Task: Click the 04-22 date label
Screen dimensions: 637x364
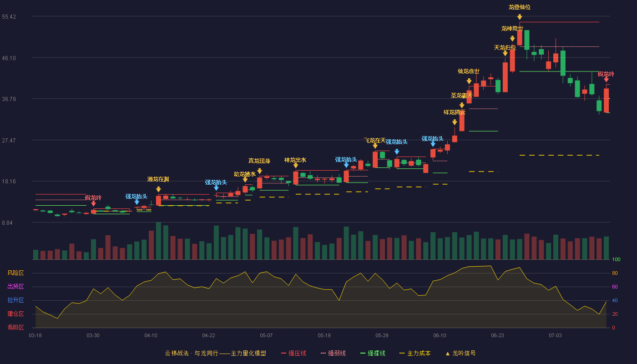Action: pos(208,335)
